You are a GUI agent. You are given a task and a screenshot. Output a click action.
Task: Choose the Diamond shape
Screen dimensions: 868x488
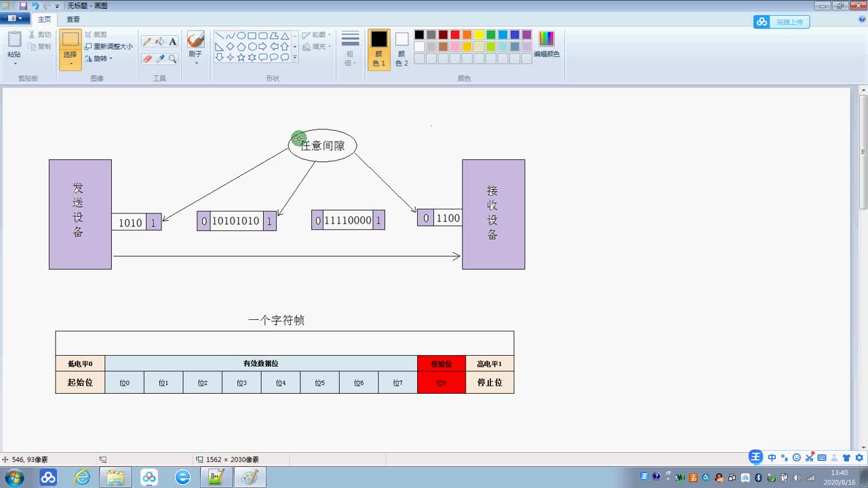[231, 47]
